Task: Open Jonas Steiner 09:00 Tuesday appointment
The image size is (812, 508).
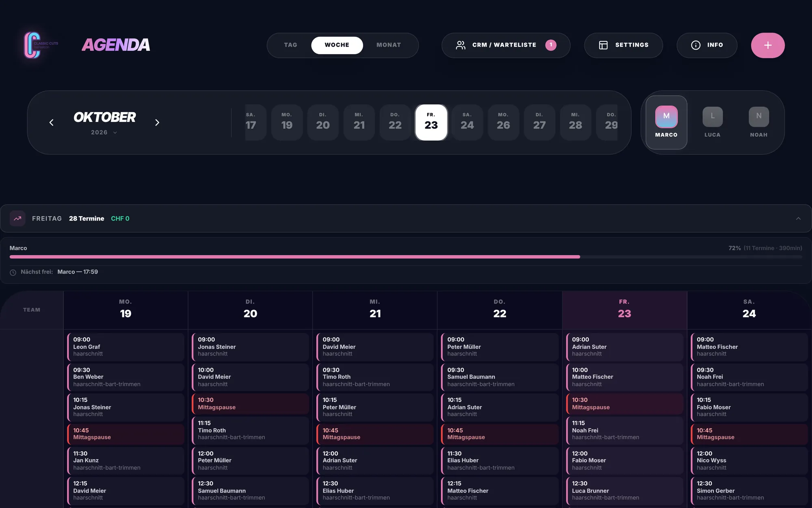Action: point(250,347)
